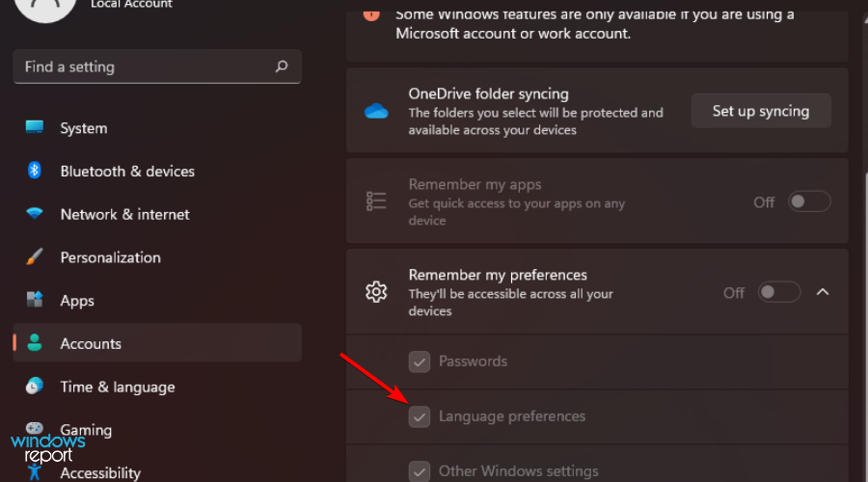Click the Personalization paintbrush icon
This screenshot has height=482, width=868.
[35, 257]
